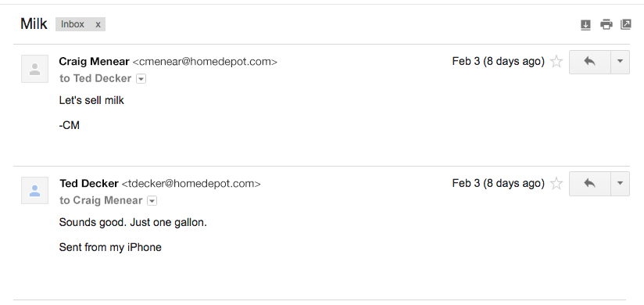The image size is (644, 305).
Task: Click the Feb 3 timestamp on Ted's message
Action: coord(498,183)
